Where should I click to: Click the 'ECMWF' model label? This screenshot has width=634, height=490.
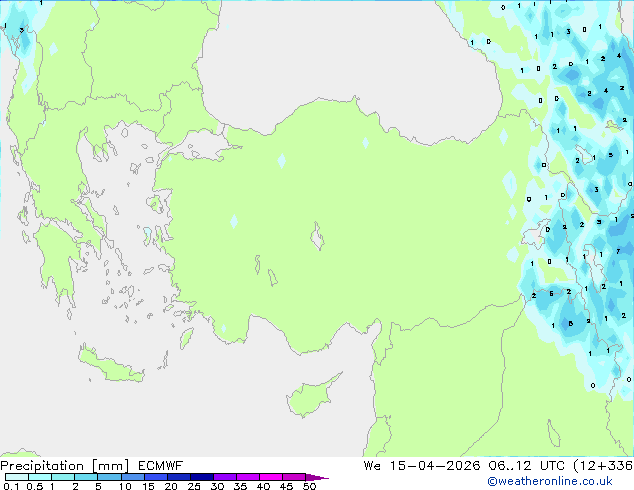coord(161,466)
